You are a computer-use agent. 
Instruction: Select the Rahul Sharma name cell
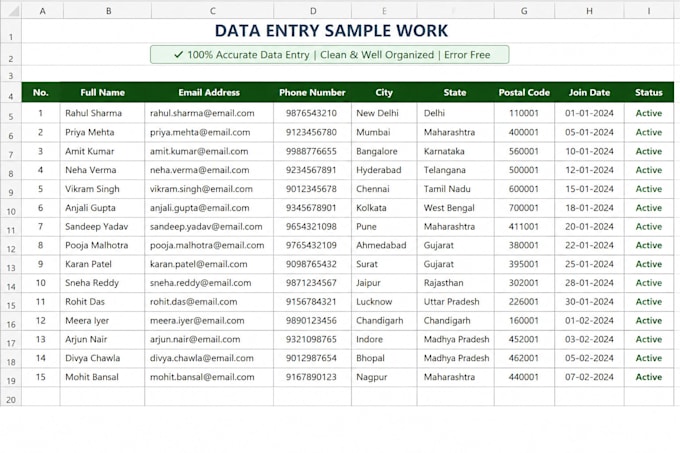pyautogui.click(x=102, y=113)
